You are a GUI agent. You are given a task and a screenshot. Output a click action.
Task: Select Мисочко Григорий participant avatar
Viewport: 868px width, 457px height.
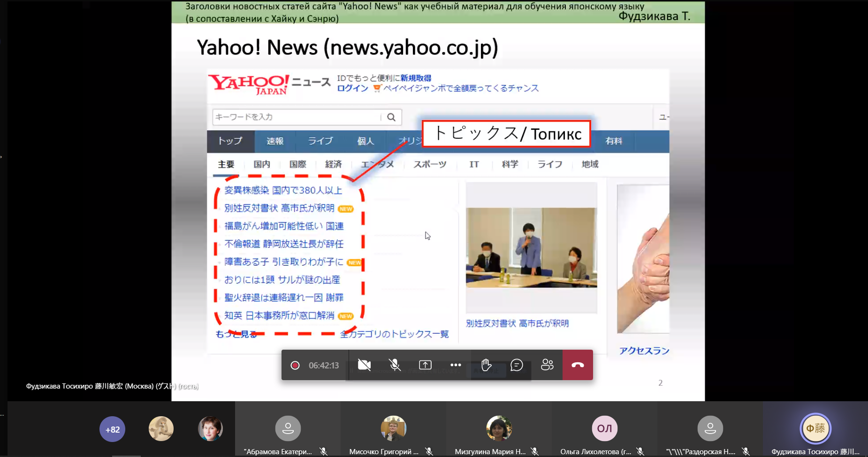pos(393,428)
